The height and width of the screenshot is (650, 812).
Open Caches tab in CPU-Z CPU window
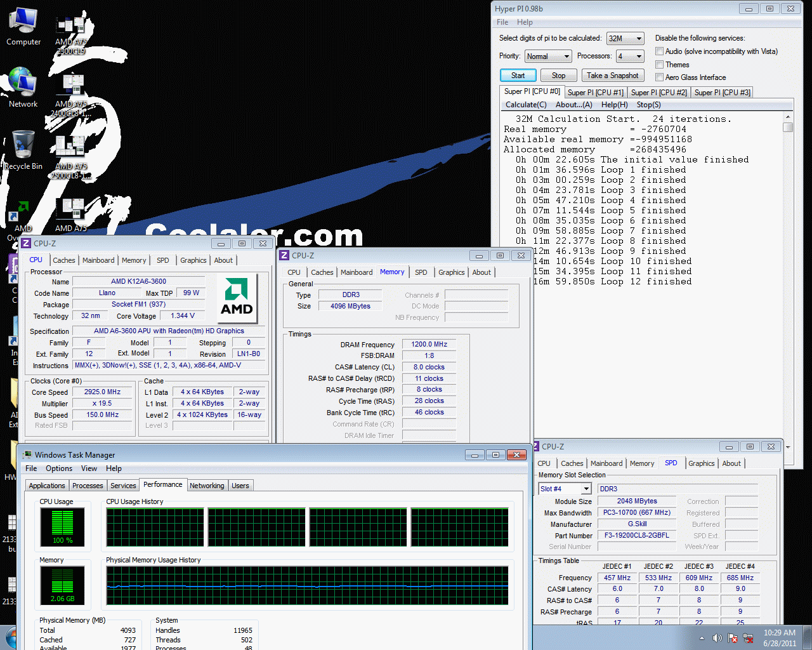[64, 260]
